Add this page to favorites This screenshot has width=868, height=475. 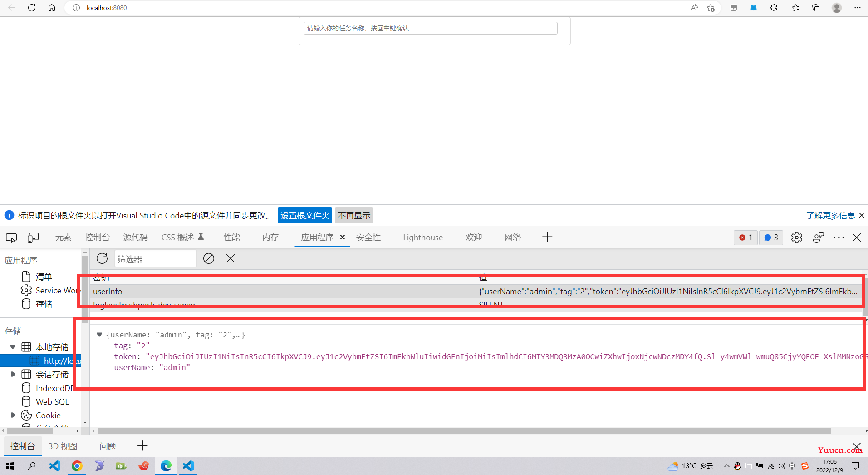pos(711,8)
